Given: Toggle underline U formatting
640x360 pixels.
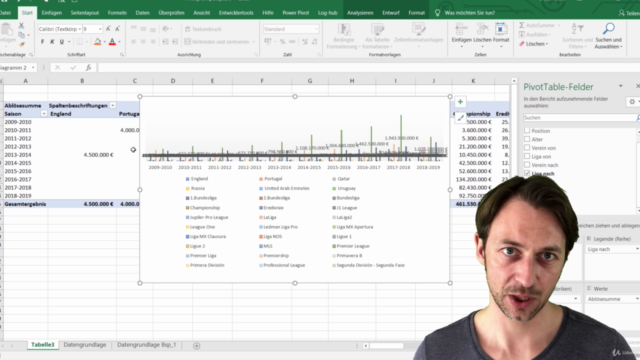Looking at the screenshot, I should pos(62,42).
